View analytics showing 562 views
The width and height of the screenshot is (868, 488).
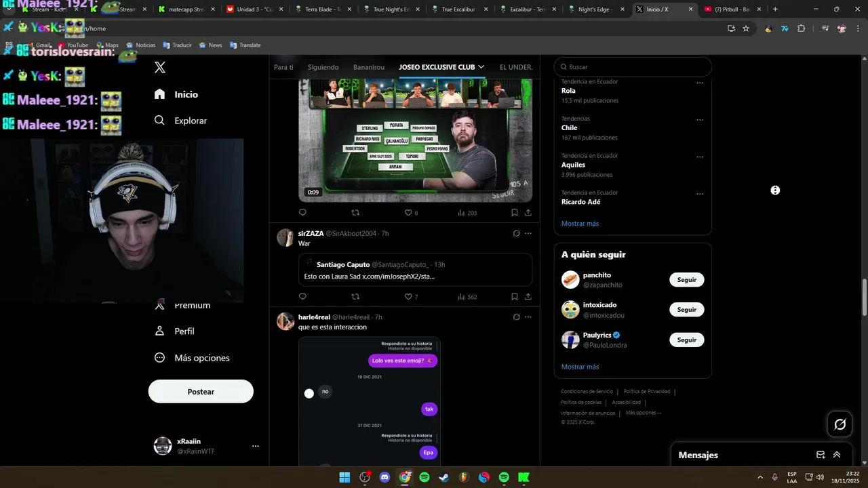click(x=467, y=296)
